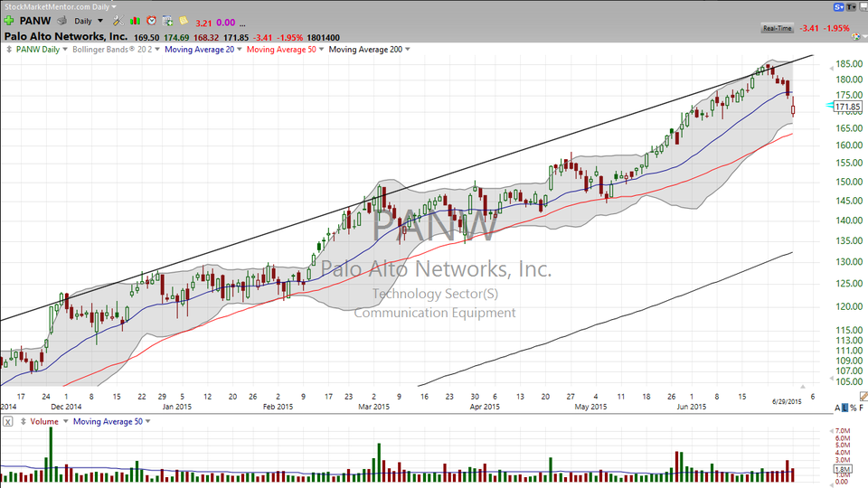Click the cyan price marker arrow at 171.85
The height and width of the screenshot is (488, 868).
pyautogui.click(x=830, y=105)
